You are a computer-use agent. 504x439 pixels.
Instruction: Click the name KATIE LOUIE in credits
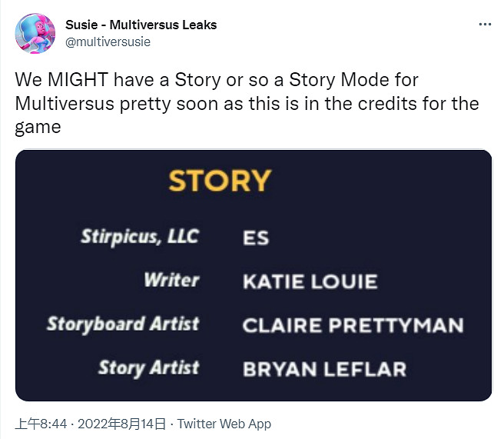coord(310,281)
